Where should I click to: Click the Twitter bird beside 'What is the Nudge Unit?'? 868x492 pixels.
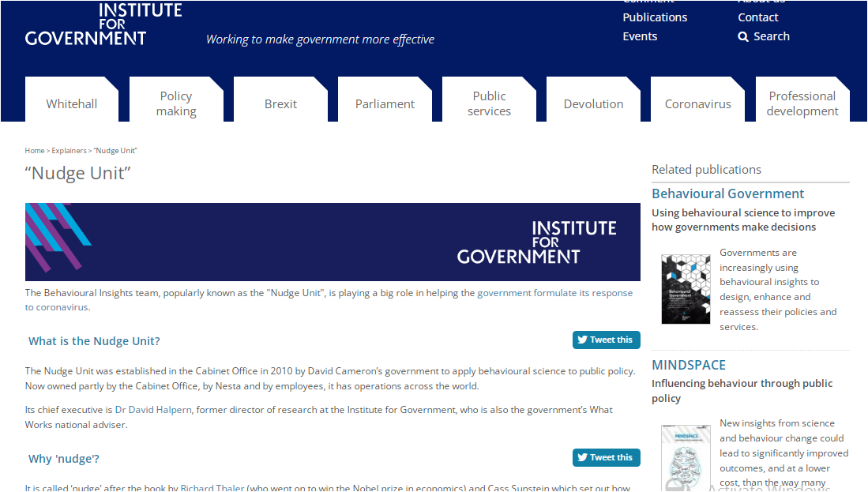point(582,340)
